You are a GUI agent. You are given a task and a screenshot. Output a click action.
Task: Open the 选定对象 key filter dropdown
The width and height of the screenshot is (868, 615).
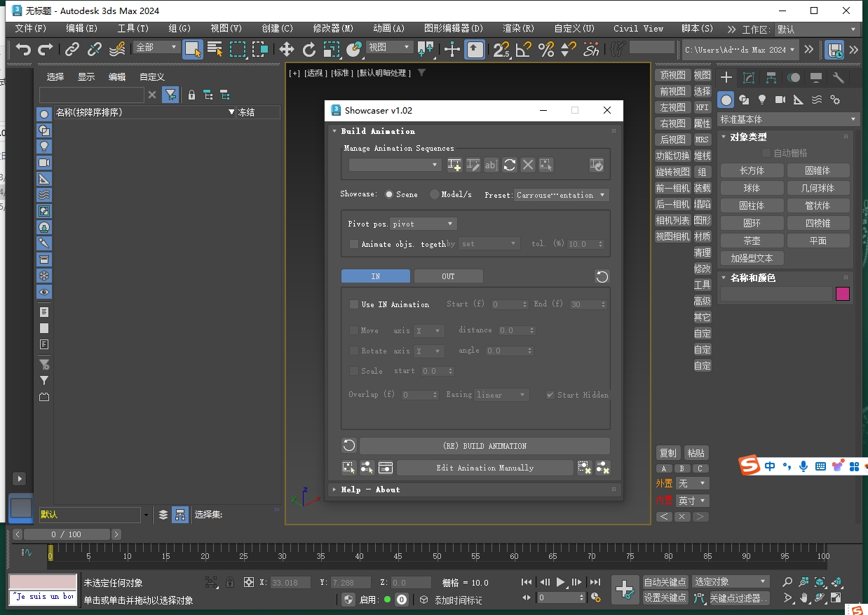[731, 581]
